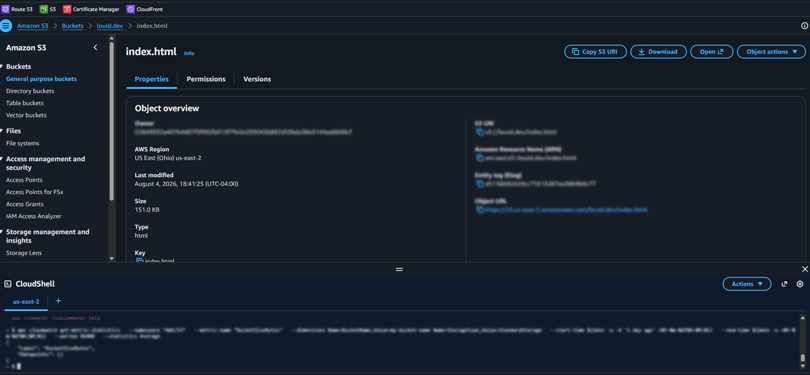Collapse the Files sidebar section
The width and height of the screenshot is (810, 375).
tap(2, 131)
